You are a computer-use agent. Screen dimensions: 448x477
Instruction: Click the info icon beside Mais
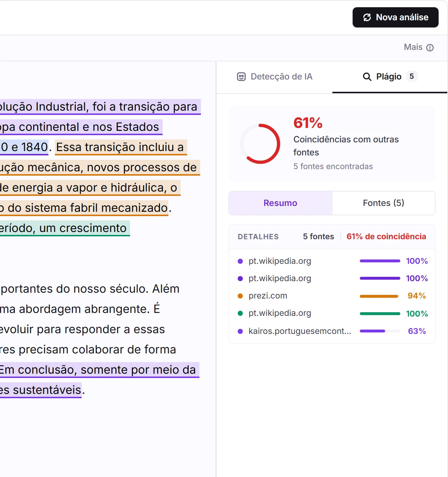click(x=430, y=48)
